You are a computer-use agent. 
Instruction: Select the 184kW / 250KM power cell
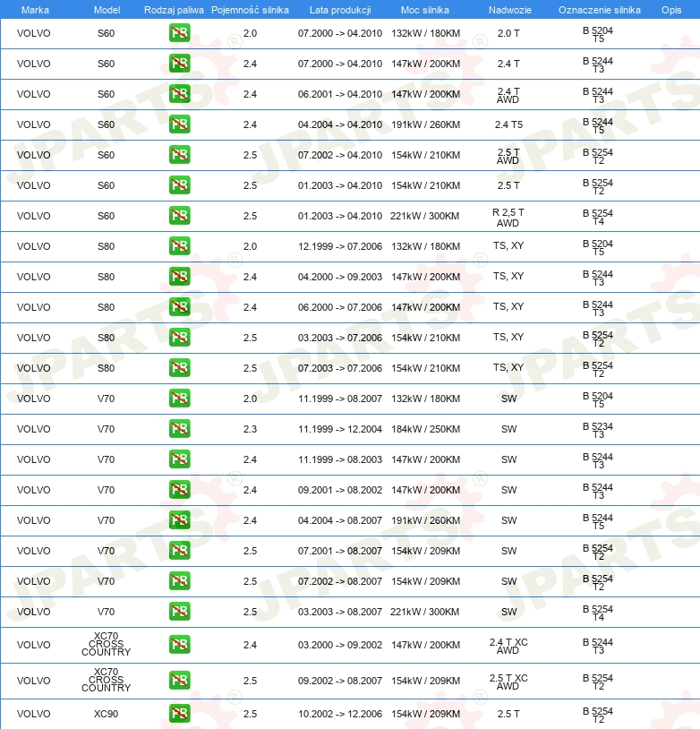[x=425, y=429]
